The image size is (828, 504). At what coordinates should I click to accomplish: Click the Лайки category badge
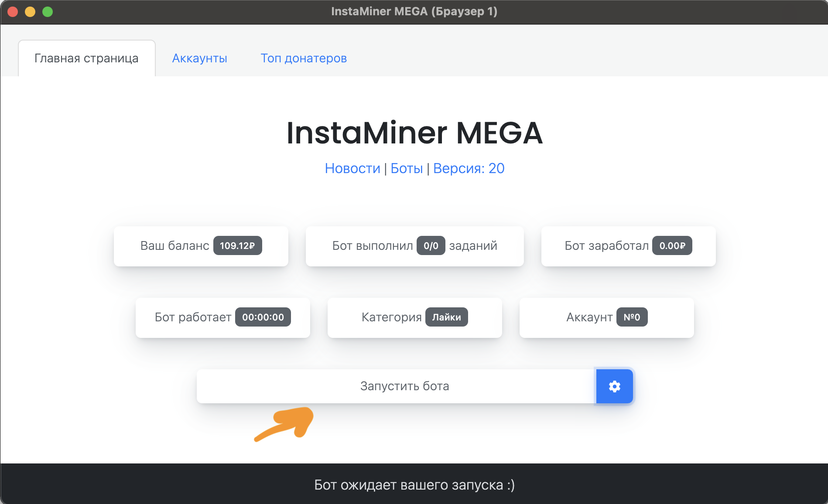pos(446,317)
